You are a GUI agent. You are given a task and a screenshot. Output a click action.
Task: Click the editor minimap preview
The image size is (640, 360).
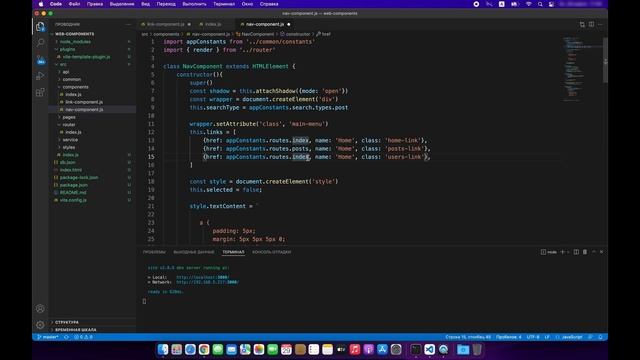click(x=581, y=69)
